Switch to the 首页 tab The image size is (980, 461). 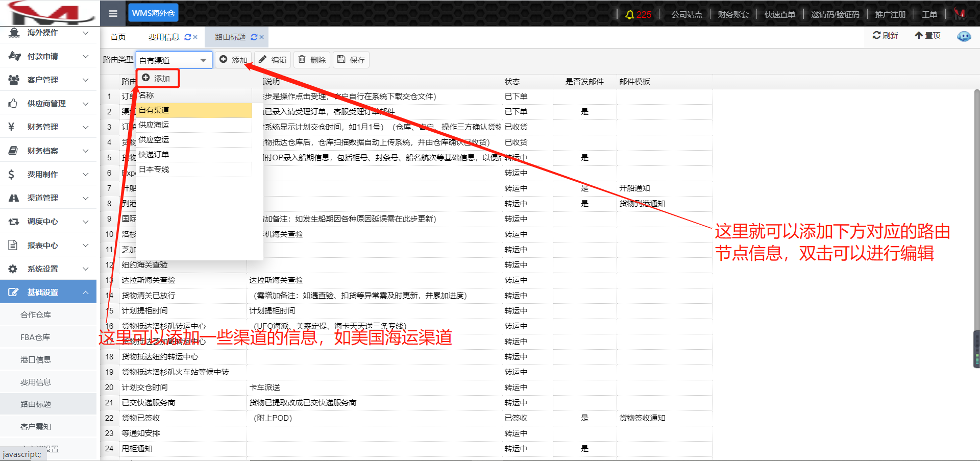[x=118, y=37]
